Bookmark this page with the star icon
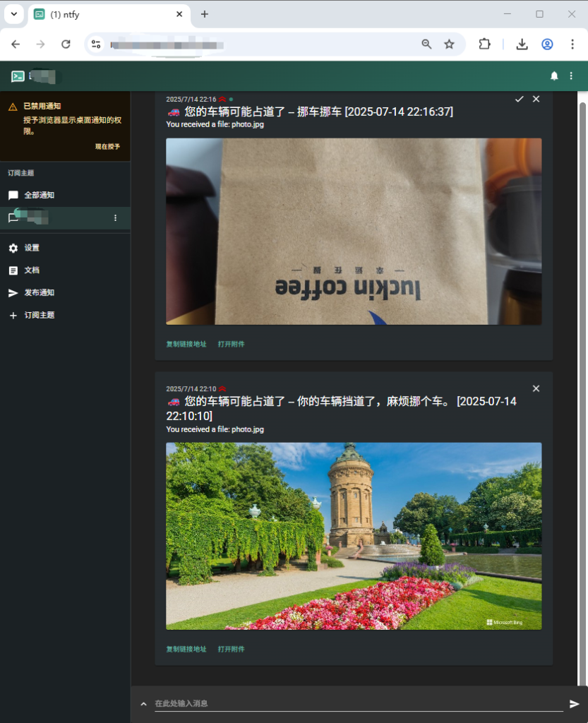588x723 pixels. (449, 44)
